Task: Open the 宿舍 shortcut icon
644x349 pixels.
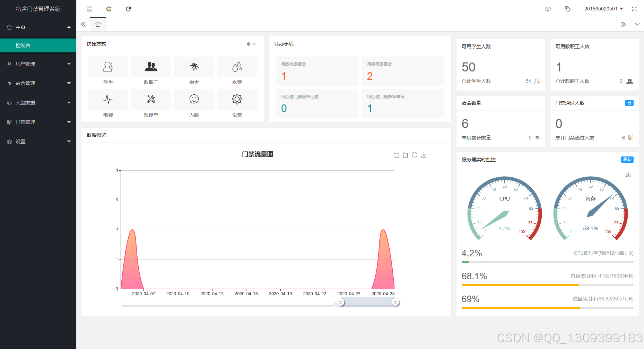Action: click(194, 67)
